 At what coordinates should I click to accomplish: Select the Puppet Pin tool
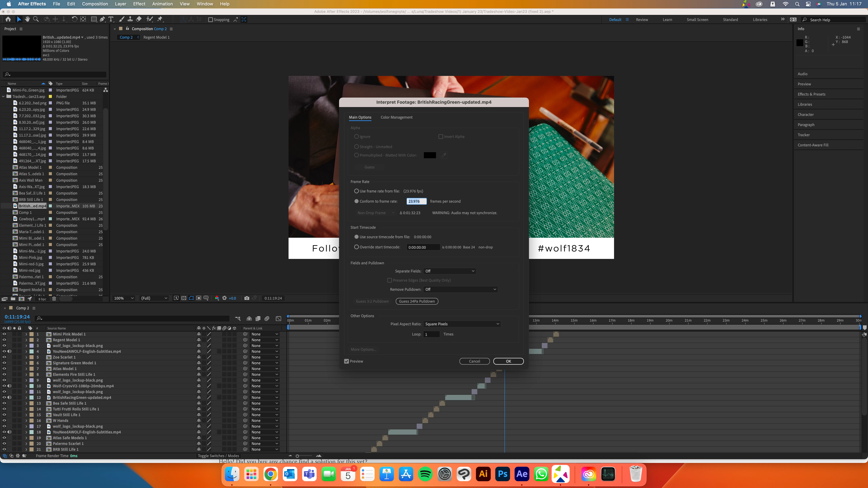[160, 19]
